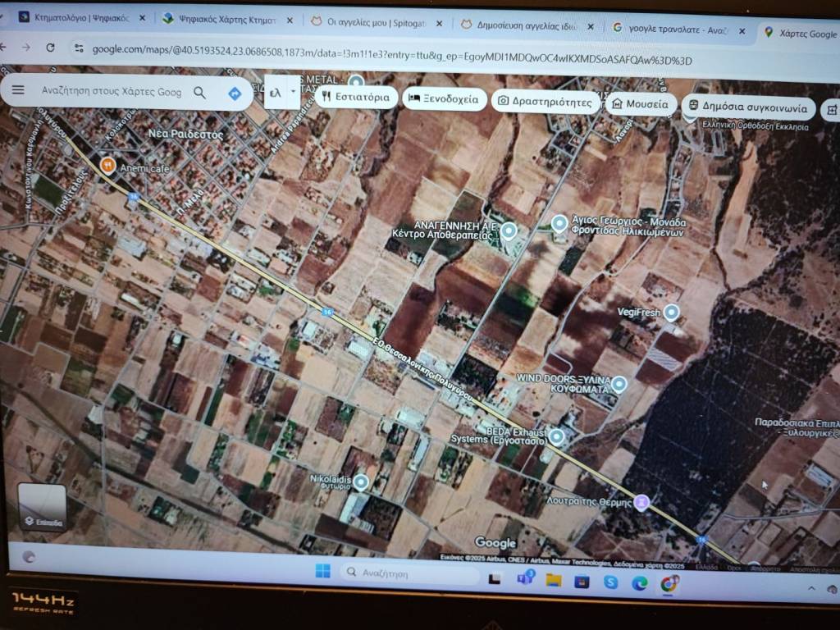840x630 pixels.
Task: Open the Windows Start menu
Action: [322, 571]
